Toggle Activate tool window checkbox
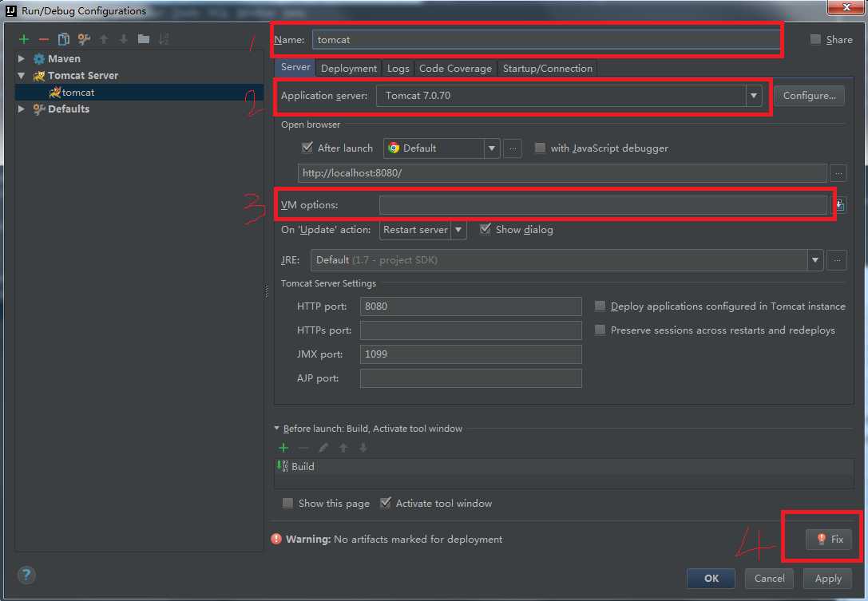The height and width of the screenshot is (601, 868). pos(385,503)
